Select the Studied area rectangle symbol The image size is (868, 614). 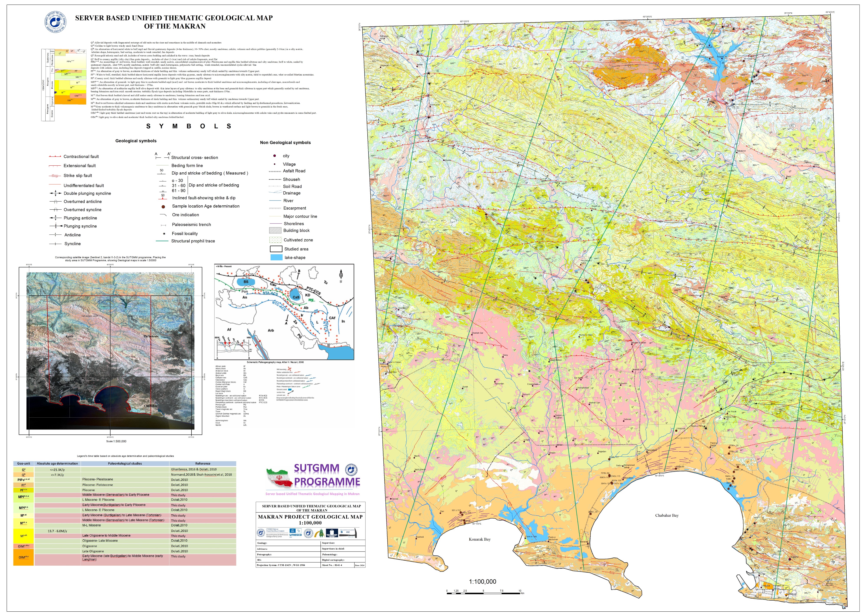[x=276, y=249]
